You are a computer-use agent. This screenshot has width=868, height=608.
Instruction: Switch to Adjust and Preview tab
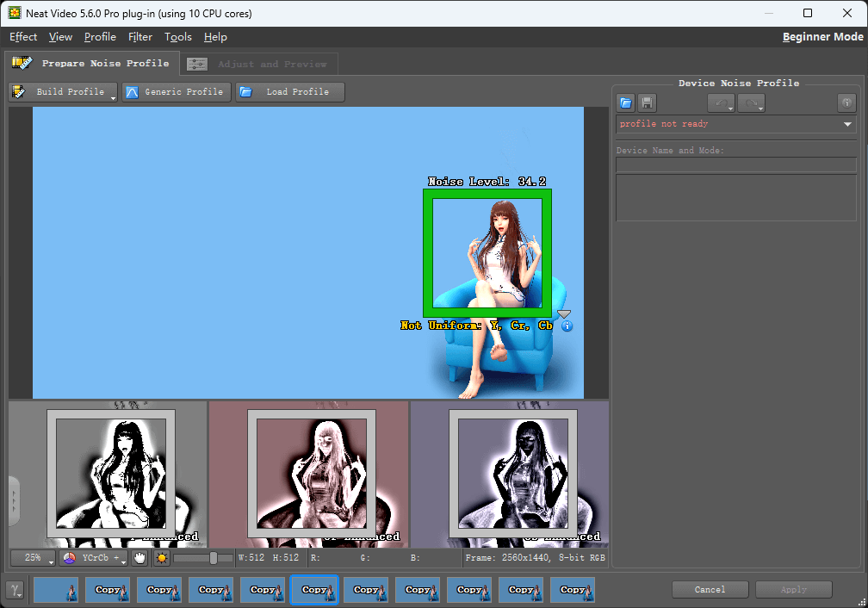coord(259,64)
